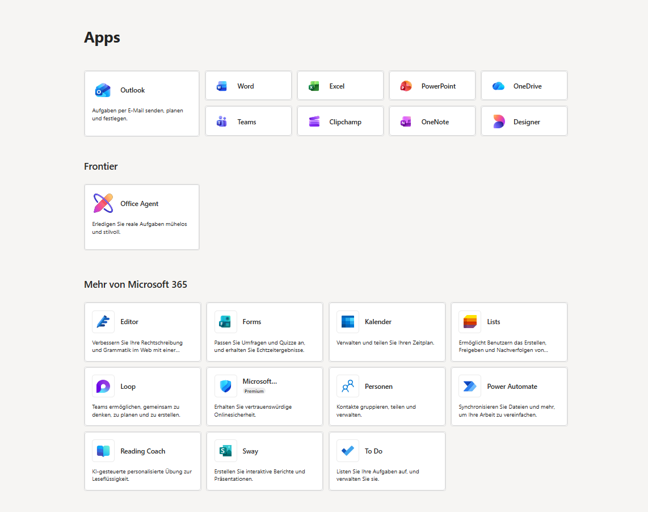Click the truncated 'Microsoft...' title
648x512 pixels.
tap(260, 381)
